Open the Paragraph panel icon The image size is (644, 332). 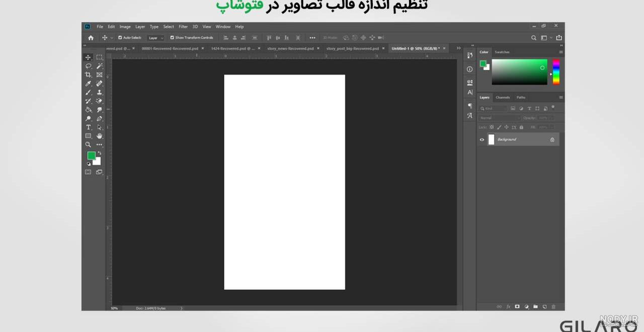point(470,106)
